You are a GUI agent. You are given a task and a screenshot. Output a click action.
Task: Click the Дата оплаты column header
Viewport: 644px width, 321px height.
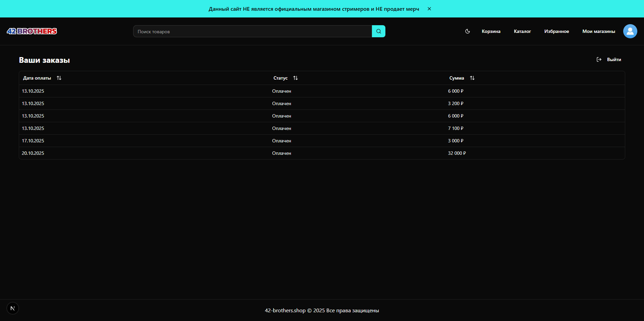37,78
